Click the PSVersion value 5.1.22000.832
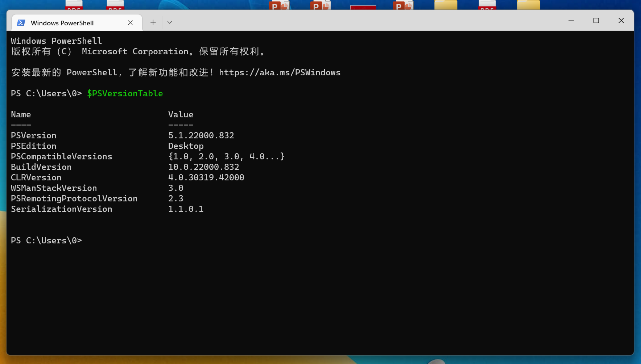This screenshot has width=641, height=364. point(201,135)
